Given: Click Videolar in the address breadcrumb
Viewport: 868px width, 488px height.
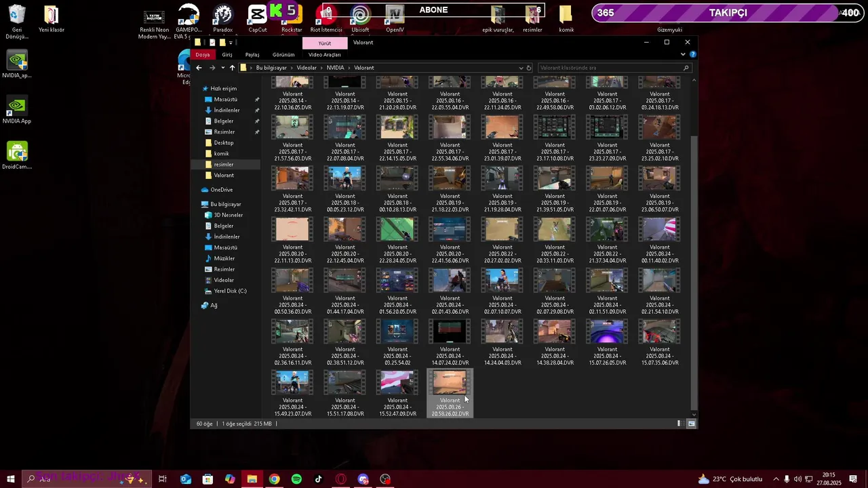Looking at the screenshot, I should point(307,68).
